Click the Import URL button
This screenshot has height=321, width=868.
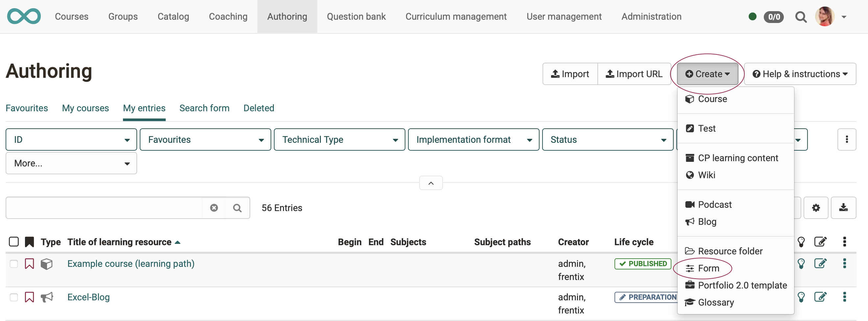634,74
